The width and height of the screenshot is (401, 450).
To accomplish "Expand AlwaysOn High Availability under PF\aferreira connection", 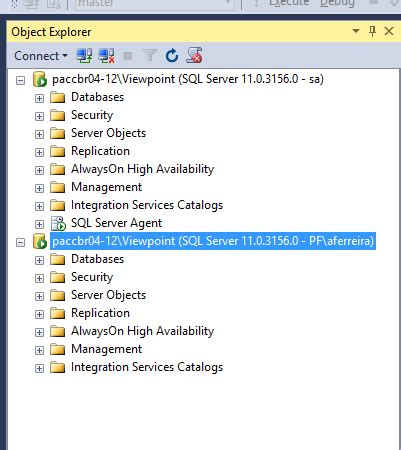I will click(39, 332).
